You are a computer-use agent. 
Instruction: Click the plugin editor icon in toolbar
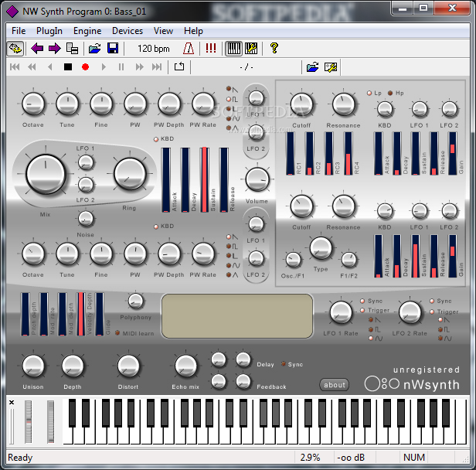pyautogui.click(x=15, y=49)
